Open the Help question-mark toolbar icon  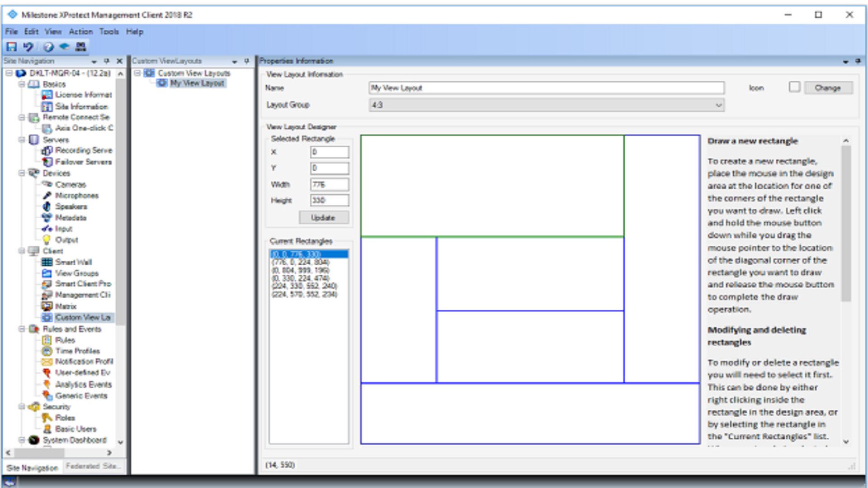tap(48, 47)
